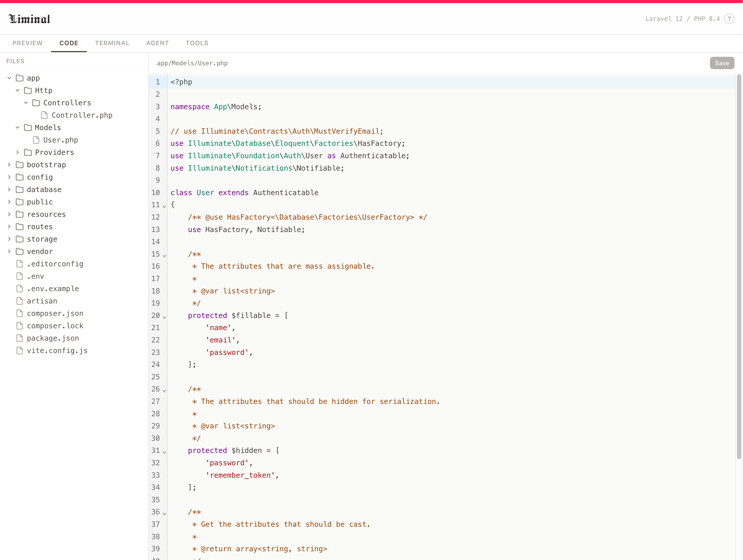Switch to the TERMINAL tab
Image resolution: width=743 pixels, height=560 pixels.
click(x=112, y=43)
